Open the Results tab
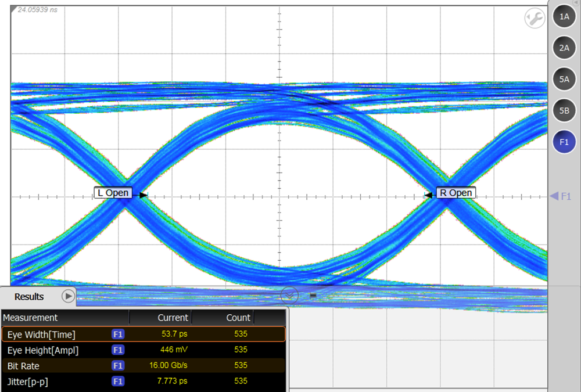 coord(29,297)
